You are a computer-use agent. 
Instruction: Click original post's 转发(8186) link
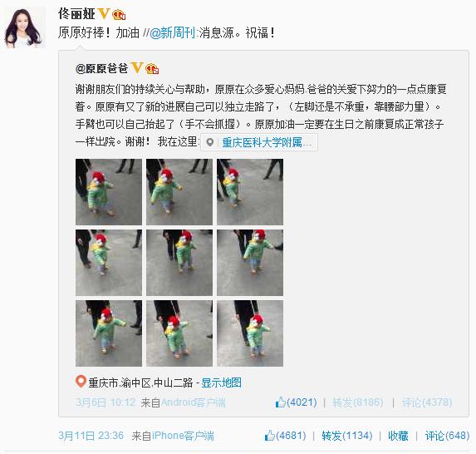click(357, 402)
